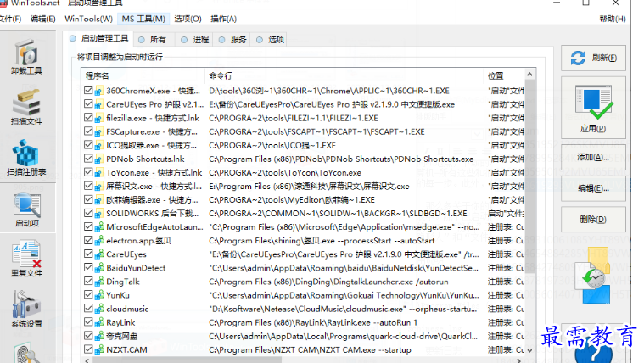Switch to the 进程 tab

coord(195,39)
